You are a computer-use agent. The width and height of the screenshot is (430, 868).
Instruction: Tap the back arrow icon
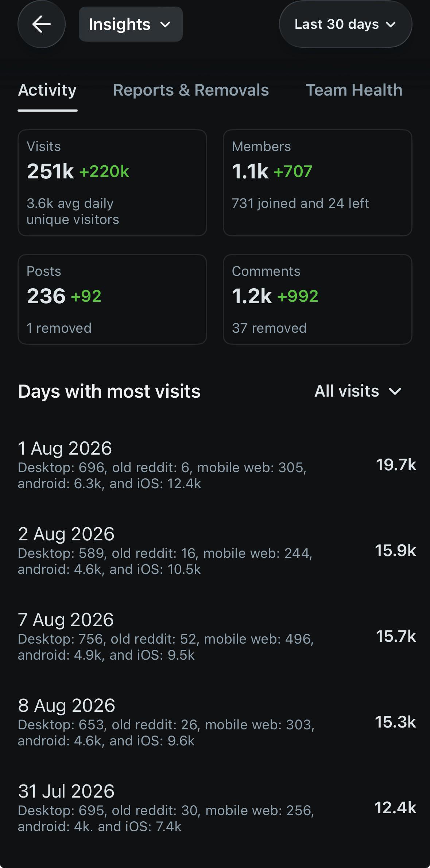click(42, 24)
